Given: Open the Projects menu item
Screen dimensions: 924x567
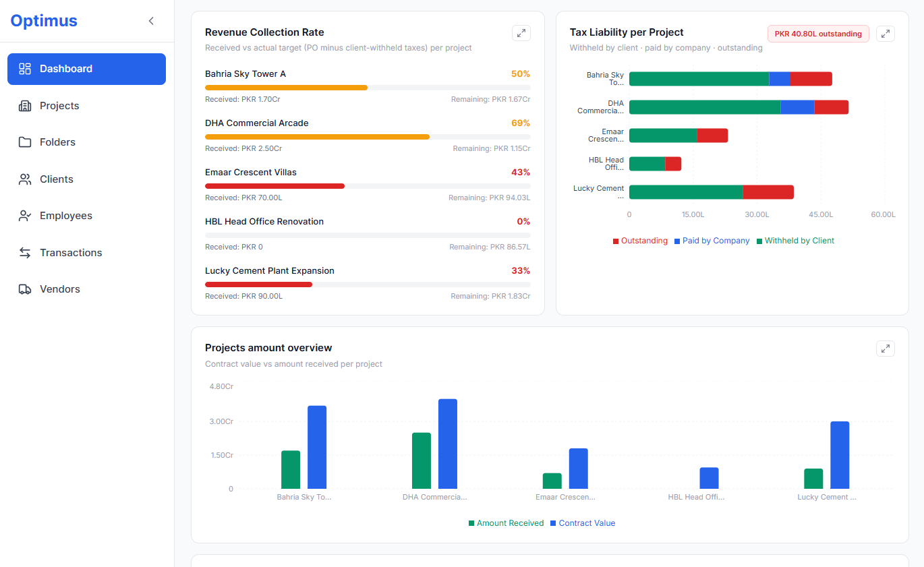Looking at the screenshot, I should (86, 106).
